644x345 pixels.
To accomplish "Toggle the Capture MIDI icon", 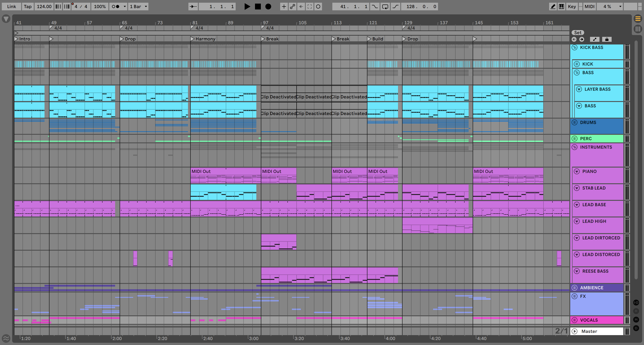I will tap(309, 7).
